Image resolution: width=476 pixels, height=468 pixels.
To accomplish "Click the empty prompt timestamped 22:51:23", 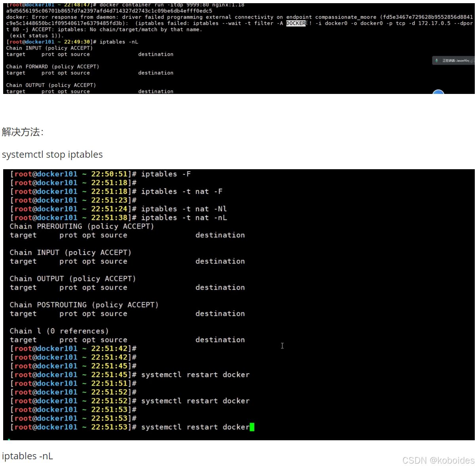I will (73, 200).
